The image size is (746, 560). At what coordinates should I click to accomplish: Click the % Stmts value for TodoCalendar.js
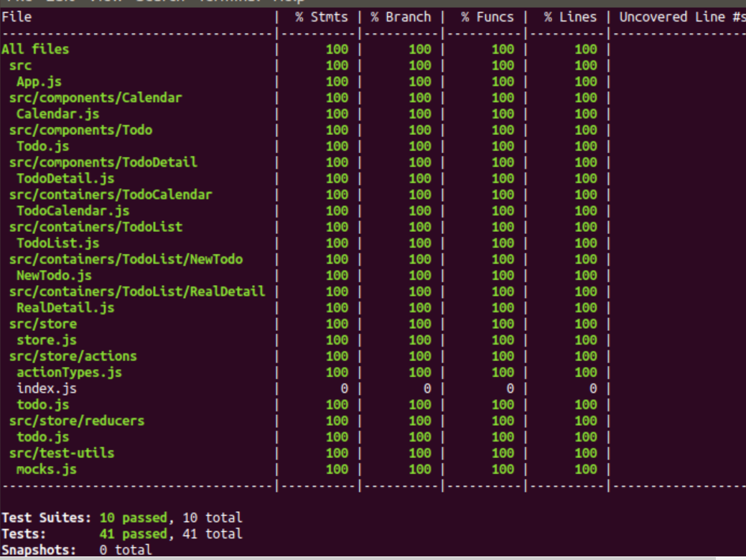click(337, 211)
